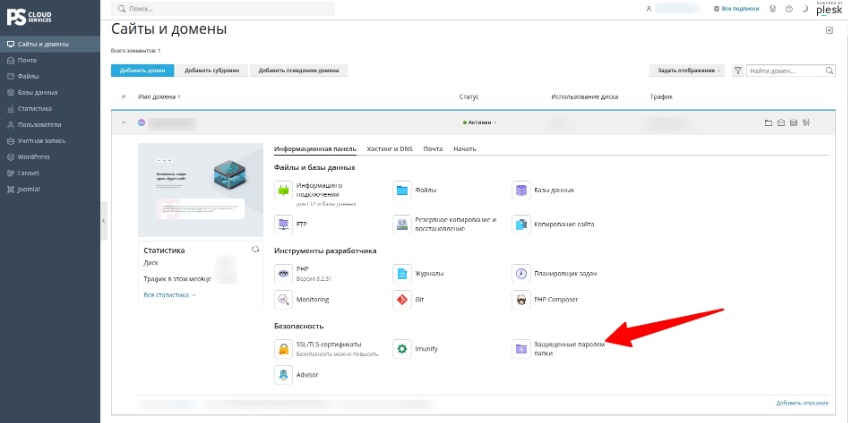Viewport: 848px width, 423px height.
Task: Switch to Хостинг и DNS tab
Action: pyautogui.click(x=389, y=149)
